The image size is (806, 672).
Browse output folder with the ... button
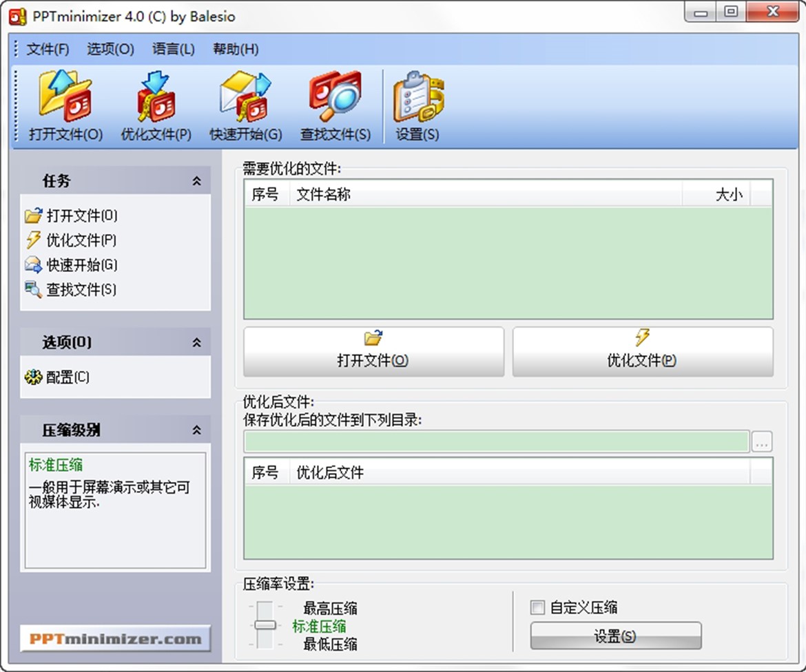762,442
